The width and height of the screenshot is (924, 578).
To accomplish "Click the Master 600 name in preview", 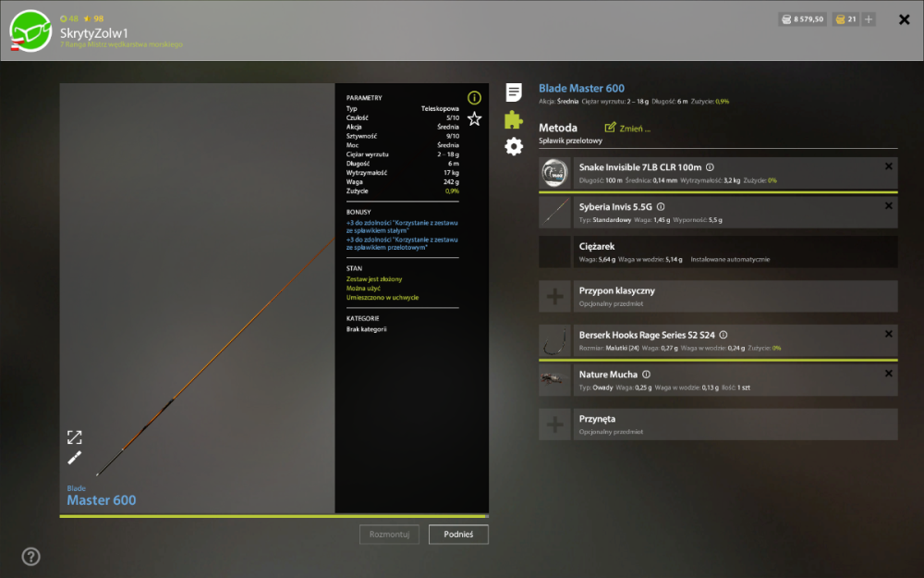I will click(102, 500).
